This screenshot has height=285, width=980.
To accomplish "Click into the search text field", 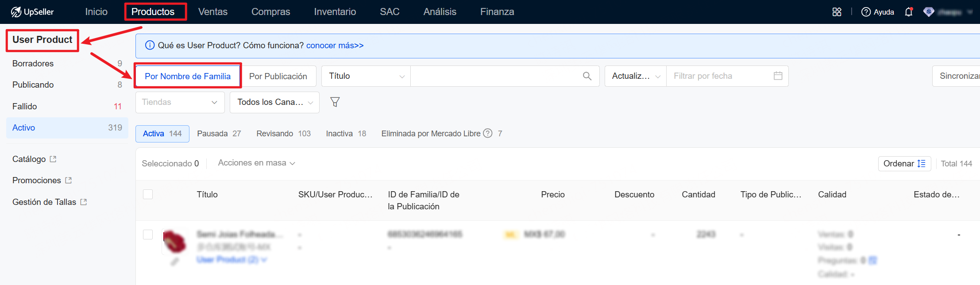I will click(x=497, y=76).
